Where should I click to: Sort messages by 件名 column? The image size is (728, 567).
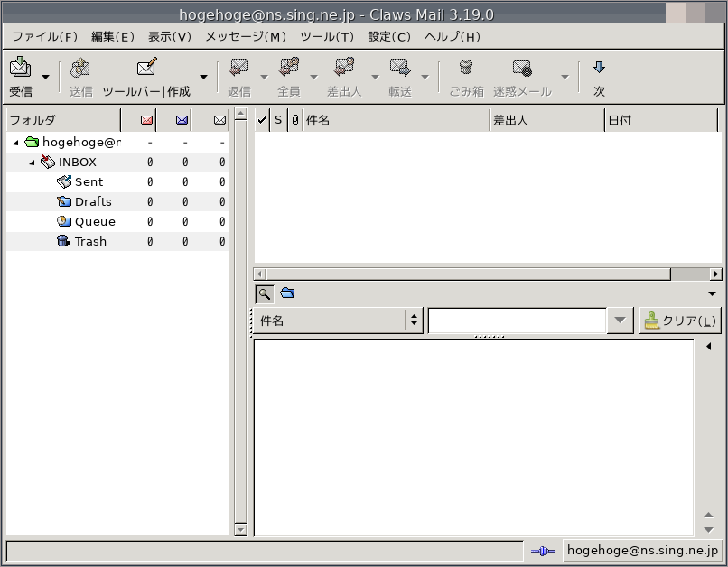click(397, 120)
